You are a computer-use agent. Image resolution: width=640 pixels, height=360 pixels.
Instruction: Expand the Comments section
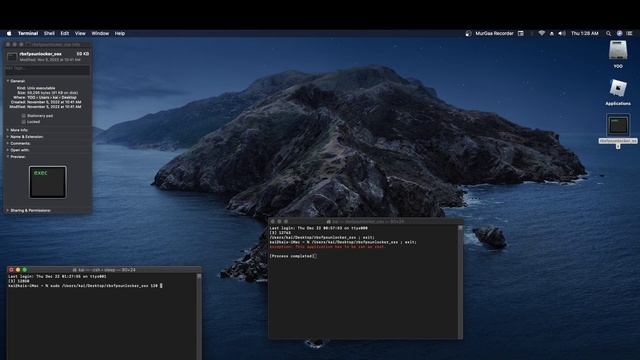coord(8,144)
